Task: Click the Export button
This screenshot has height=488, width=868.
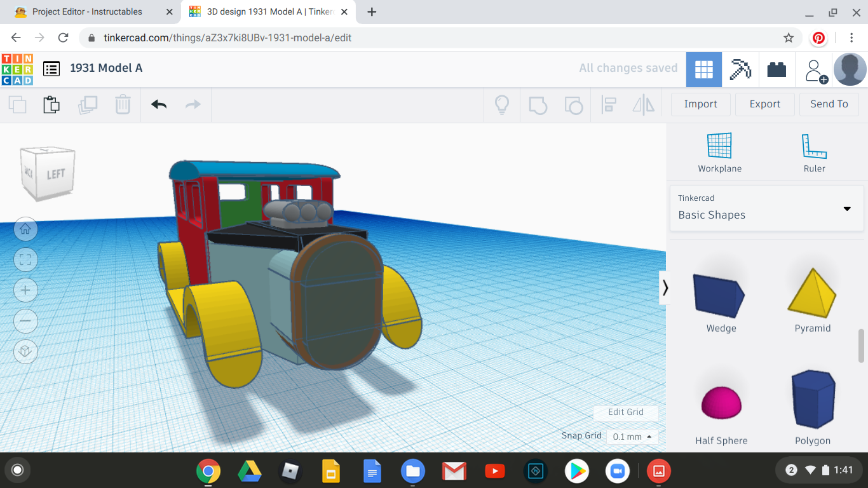Action: (x=764, y=104)
